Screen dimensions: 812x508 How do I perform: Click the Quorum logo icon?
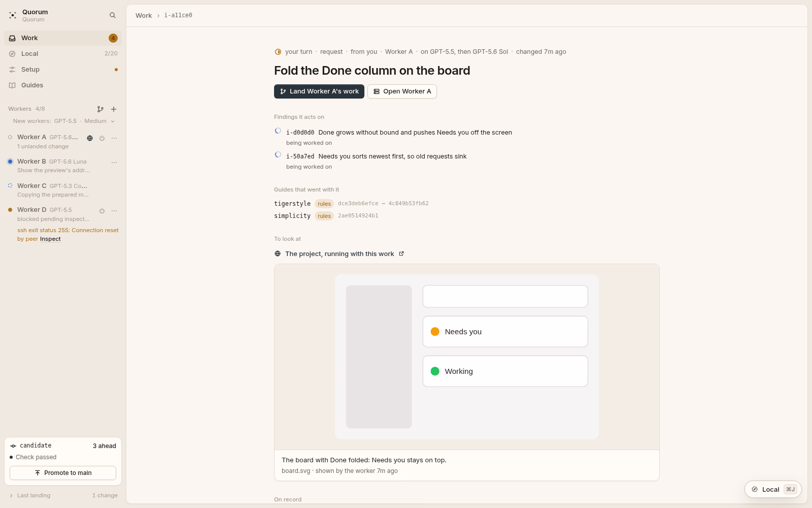point(13,15)
